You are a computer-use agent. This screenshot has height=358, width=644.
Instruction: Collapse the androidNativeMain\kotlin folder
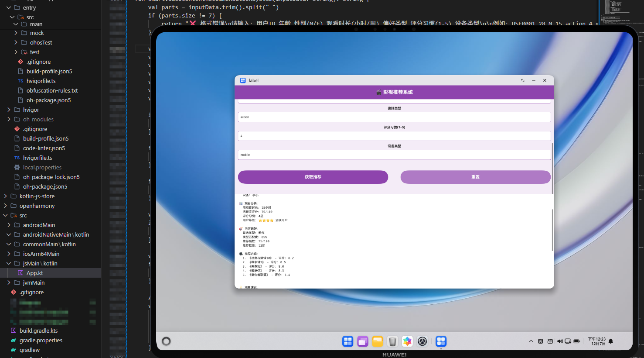pyautogui.click(x=9, y=234)
